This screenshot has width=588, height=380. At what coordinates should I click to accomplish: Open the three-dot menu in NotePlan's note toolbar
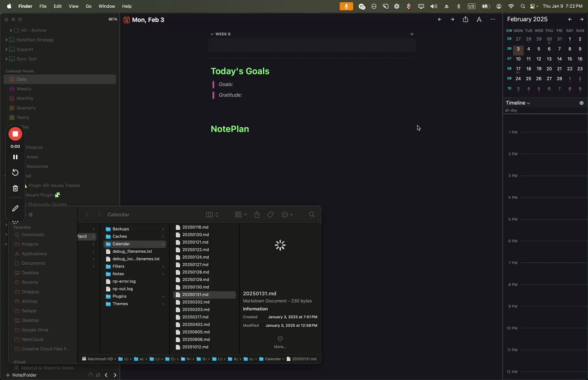493,19
